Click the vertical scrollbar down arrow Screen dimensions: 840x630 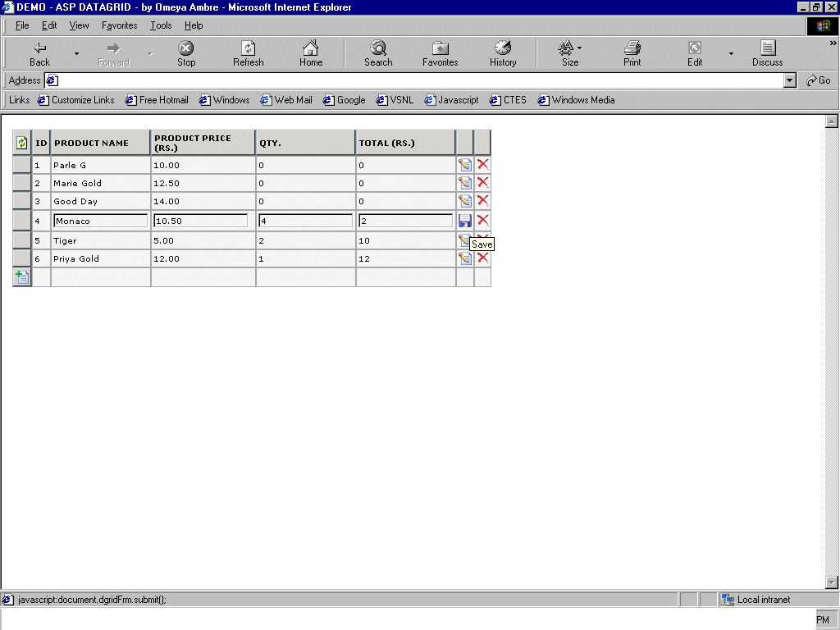click(x=832, y=582)
